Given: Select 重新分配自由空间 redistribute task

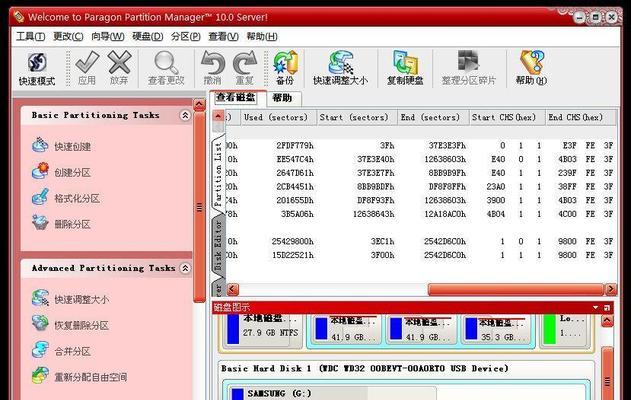Looking at the screenshot, I should [79, 377].
